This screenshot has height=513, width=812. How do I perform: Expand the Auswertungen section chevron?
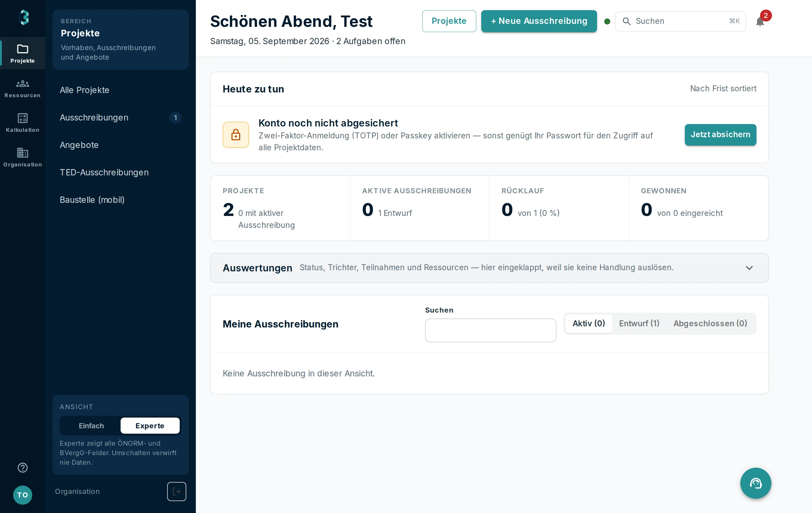(749, 268)
